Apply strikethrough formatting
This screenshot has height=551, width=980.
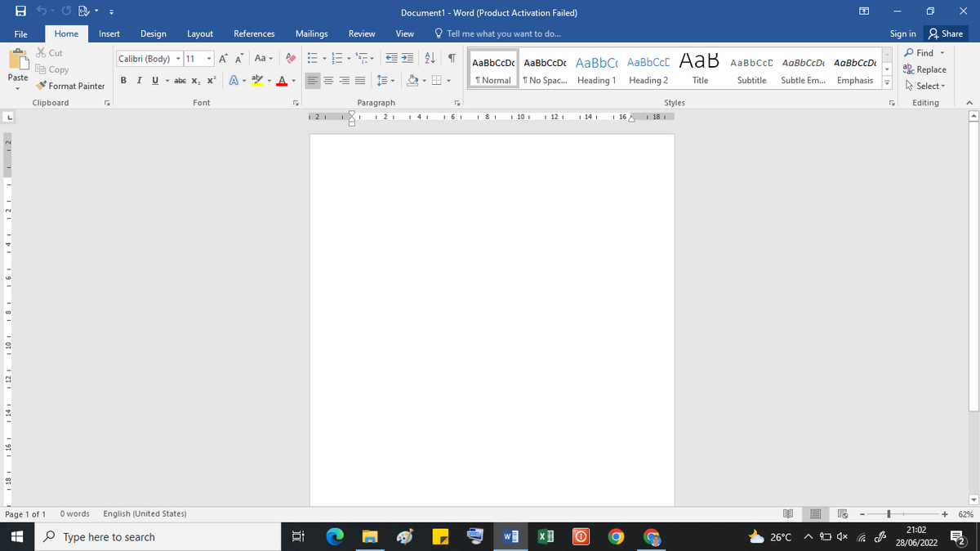(x=180, y=81)
